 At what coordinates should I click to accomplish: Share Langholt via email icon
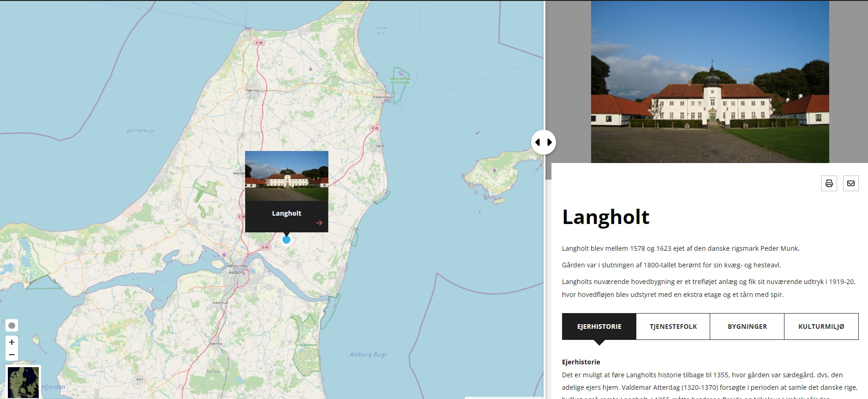[x=850, y=183]
